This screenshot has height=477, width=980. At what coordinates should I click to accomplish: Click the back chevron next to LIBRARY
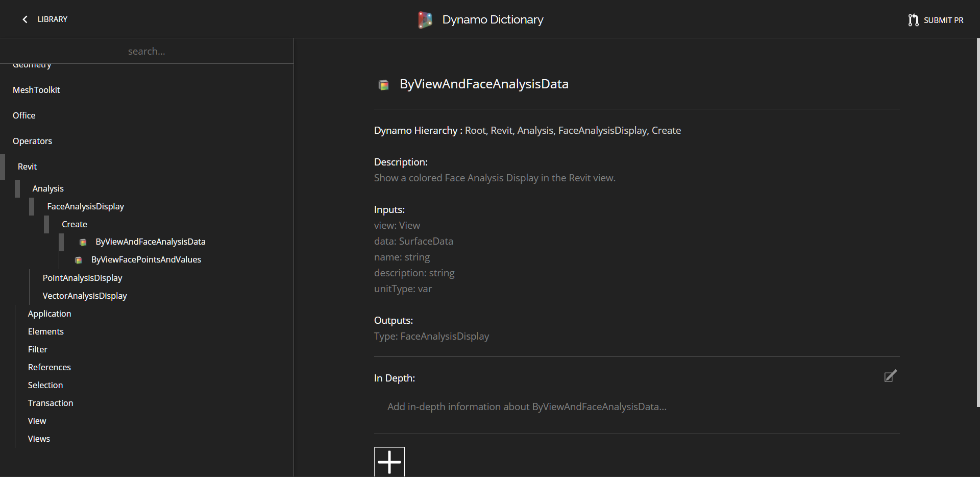tap(24, 19)
